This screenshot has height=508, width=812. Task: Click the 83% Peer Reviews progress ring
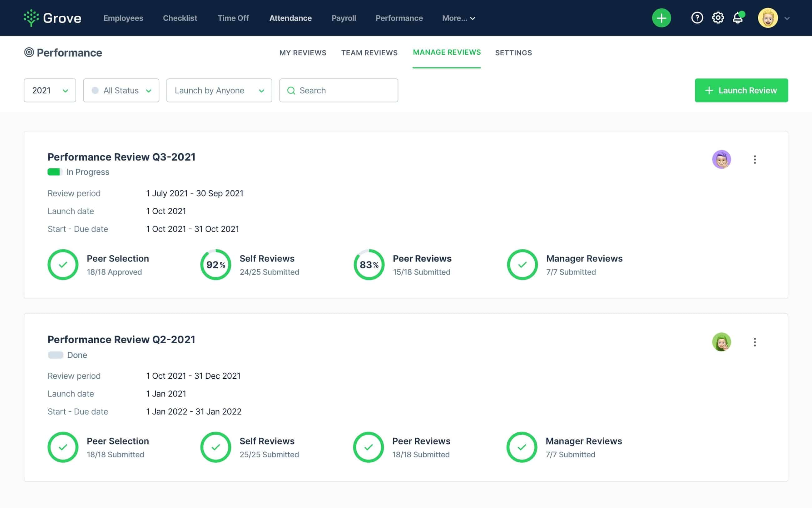[368, 264]
